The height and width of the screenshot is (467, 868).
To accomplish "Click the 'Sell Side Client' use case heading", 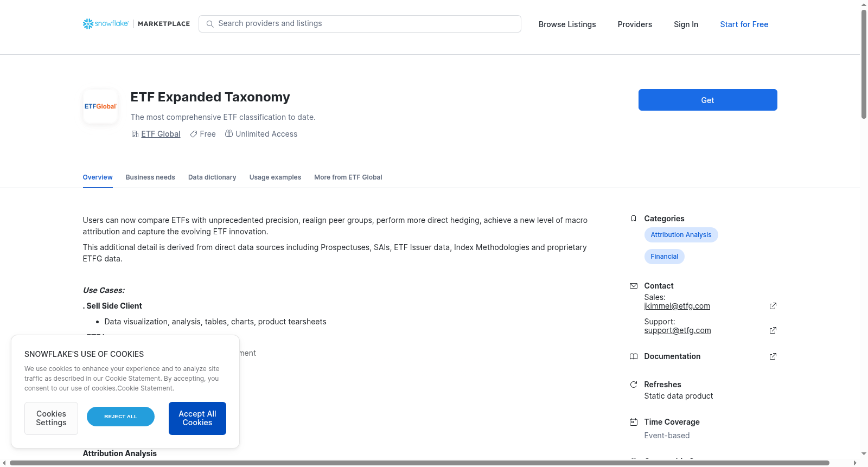I will tap(114, 306).
